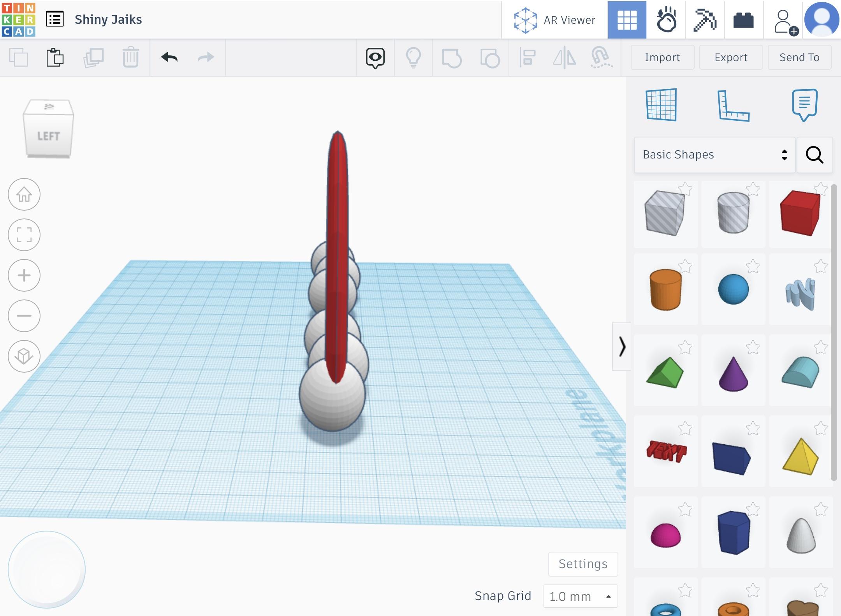Click Fit all in view icon

pos(24,235)
